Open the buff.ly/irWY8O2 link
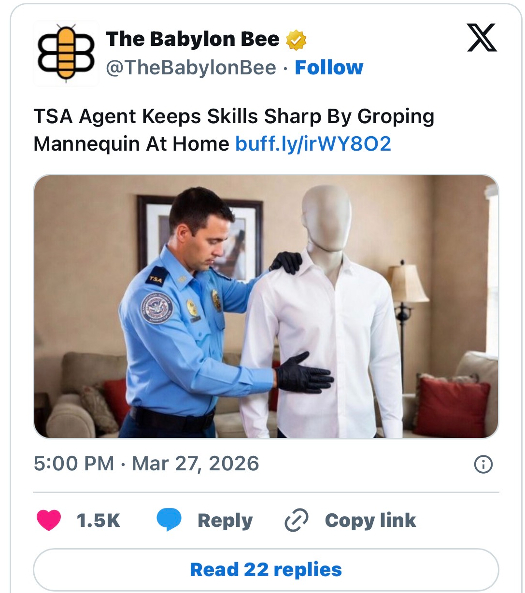Image resolution: width=525 pixels, height=593 pixels. 313,144
